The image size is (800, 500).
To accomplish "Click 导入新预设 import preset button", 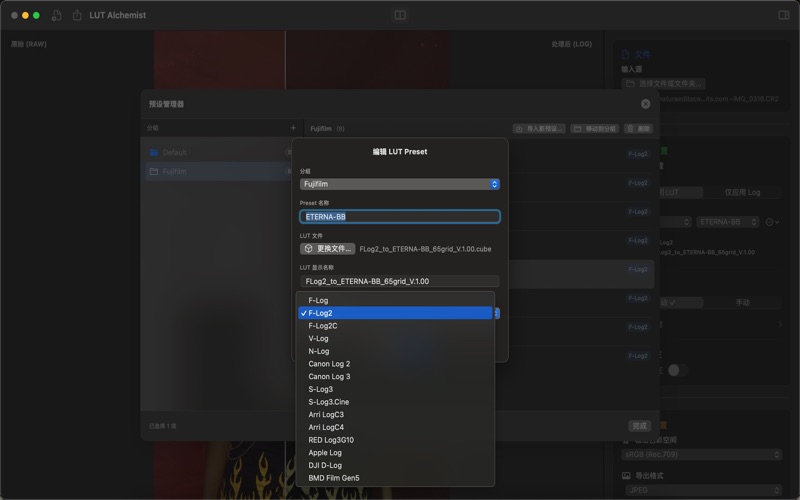I will pos(539,129).
